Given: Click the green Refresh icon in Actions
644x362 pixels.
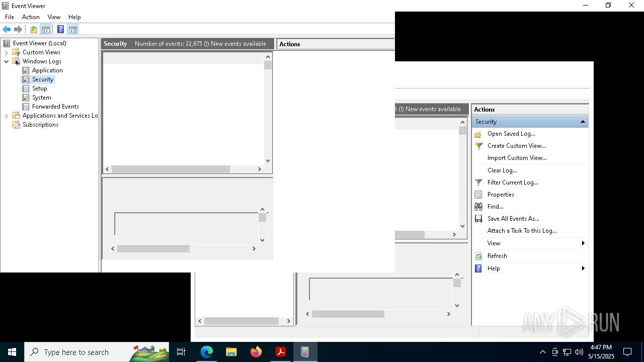Looking at the screenshot, I should tap(478, 256).
